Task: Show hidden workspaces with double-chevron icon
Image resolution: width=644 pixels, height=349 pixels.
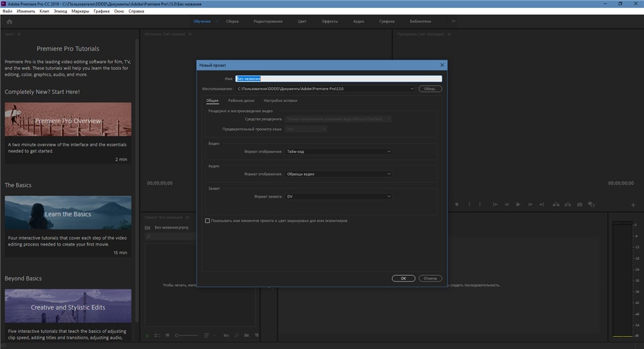Action: tap(453, 21)
